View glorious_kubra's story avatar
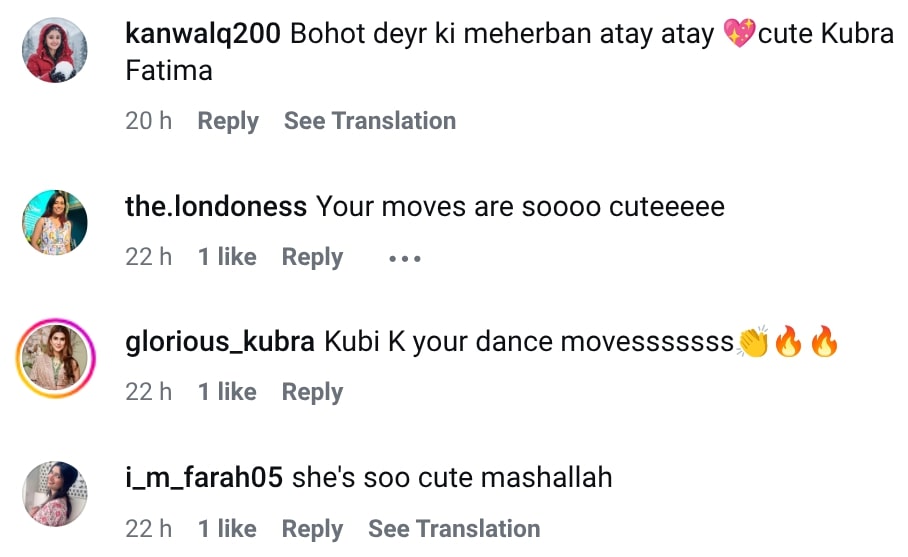The image size is (908, 557). pos(56,359)
